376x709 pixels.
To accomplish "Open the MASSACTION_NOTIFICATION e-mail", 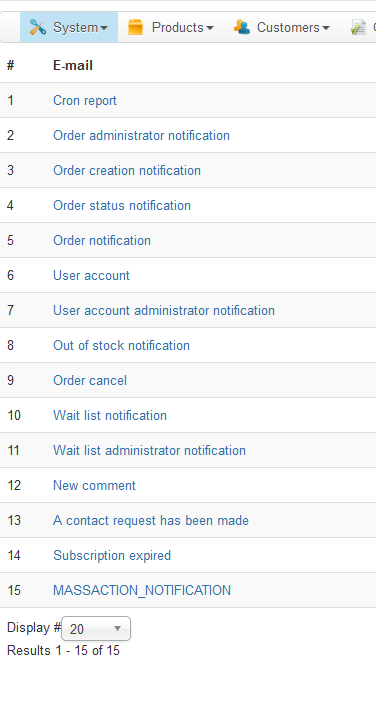I will pos(142,591).
